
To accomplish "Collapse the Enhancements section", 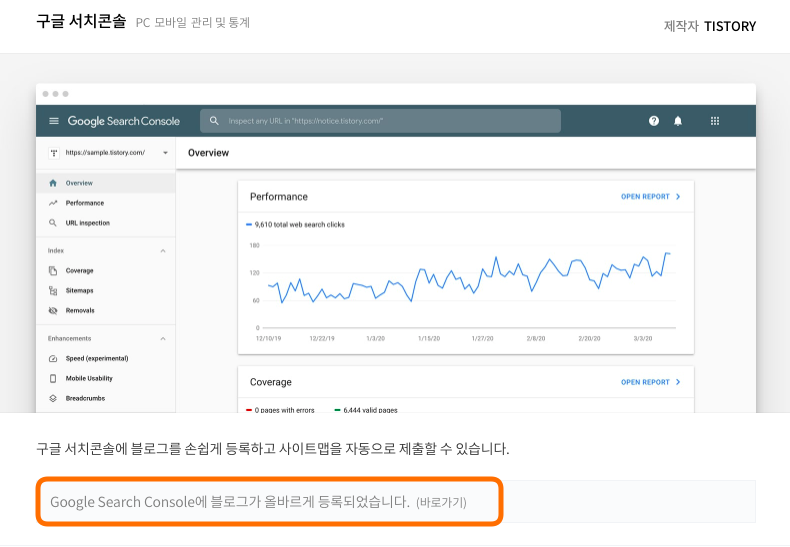I will pyautogui.click(x=163, y=338).
